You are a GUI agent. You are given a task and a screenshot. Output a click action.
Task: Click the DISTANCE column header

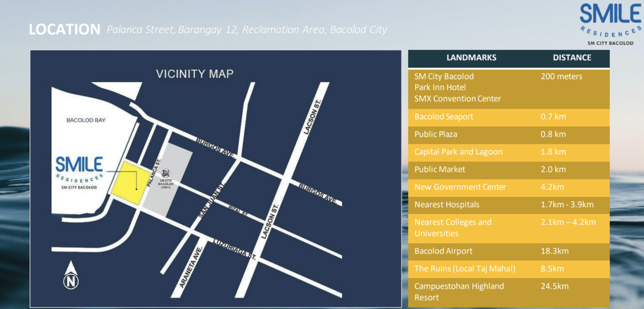(572, 58)
